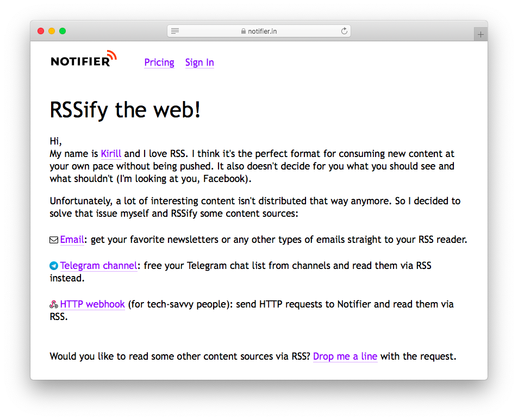Click the envelope icon beside Email

tap(54, 240)
